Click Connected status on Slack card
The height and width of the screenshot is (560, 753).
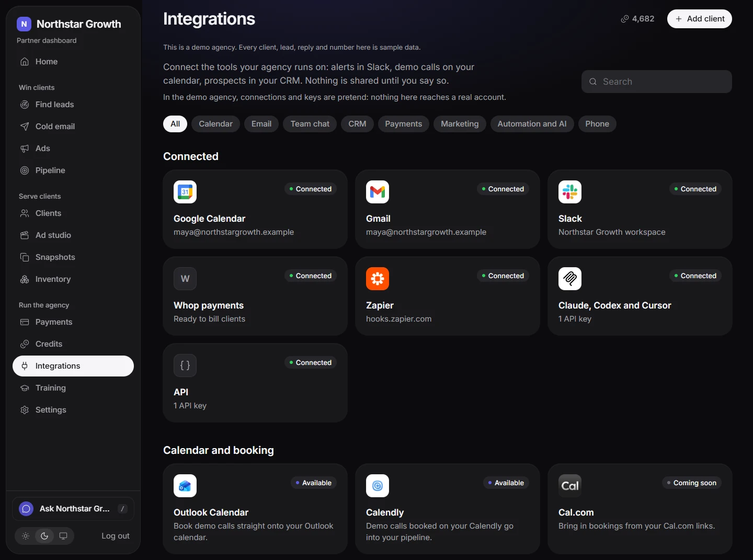[695, 189]
